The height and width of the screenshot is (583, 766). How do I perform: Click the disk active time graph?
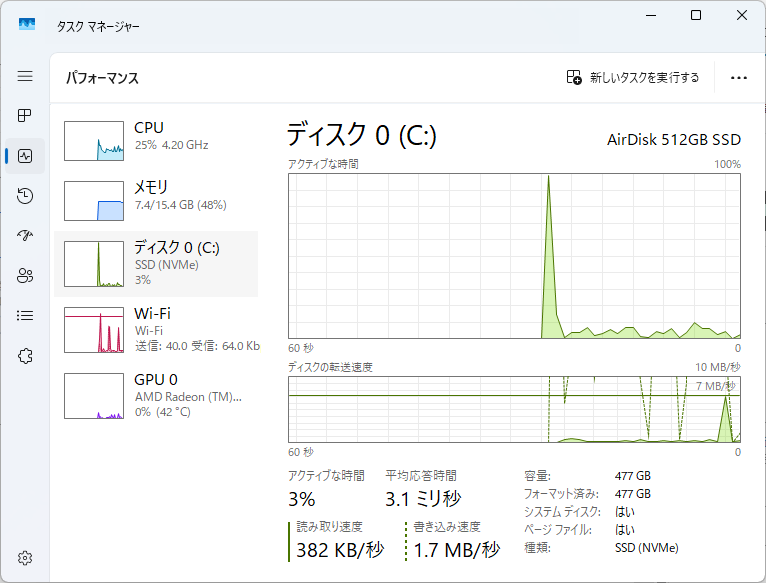click(x=514, y=255)
